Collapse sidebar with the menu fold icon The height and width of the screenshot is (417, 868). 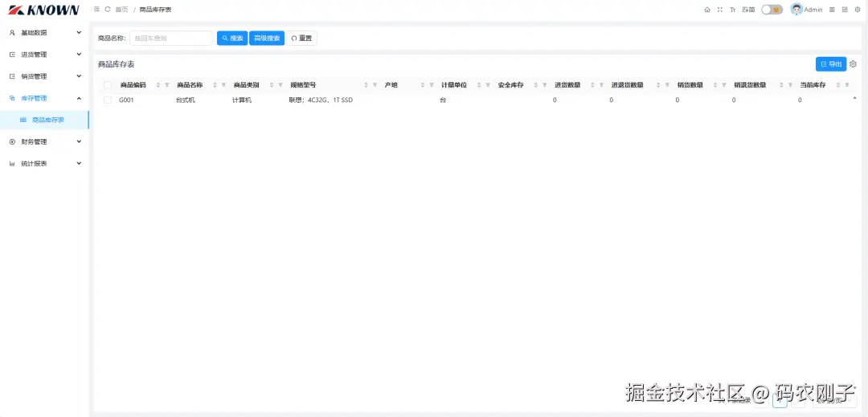pos(97,10)
